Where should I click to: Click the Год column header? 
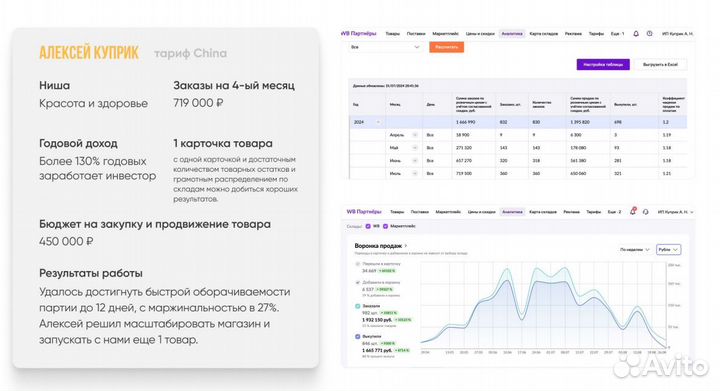[356, 105]
